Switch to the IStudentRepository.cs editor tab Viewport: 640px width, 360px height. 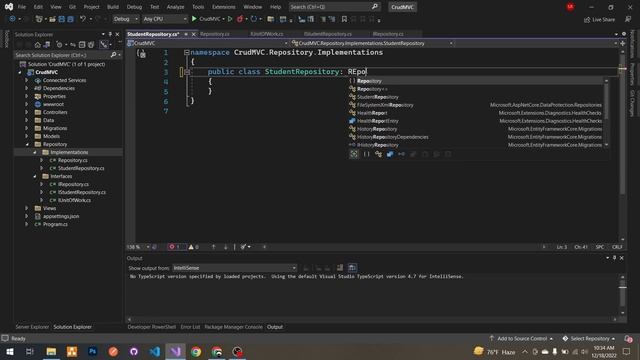[x=328, y=34]
